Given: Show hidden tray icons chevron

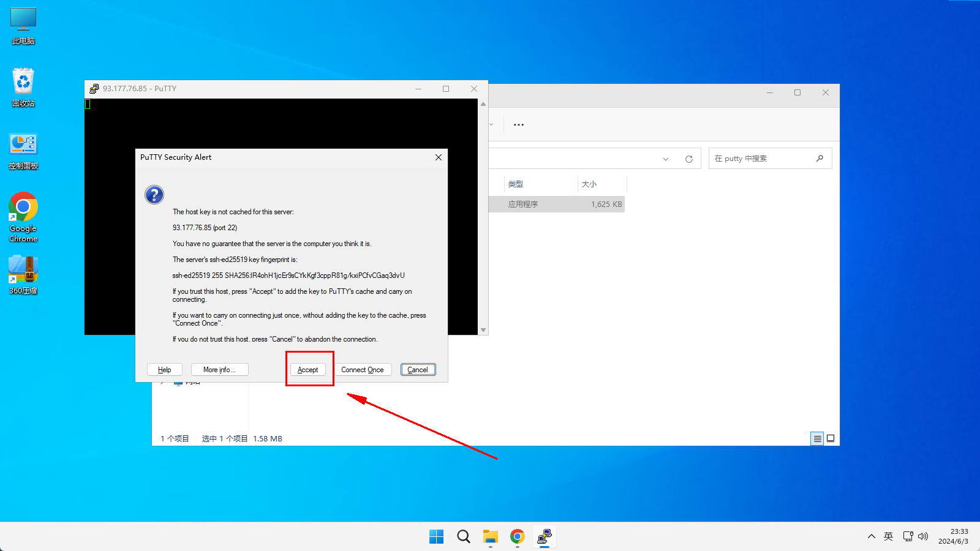Looking at the screenshot, I should point(871,536).
